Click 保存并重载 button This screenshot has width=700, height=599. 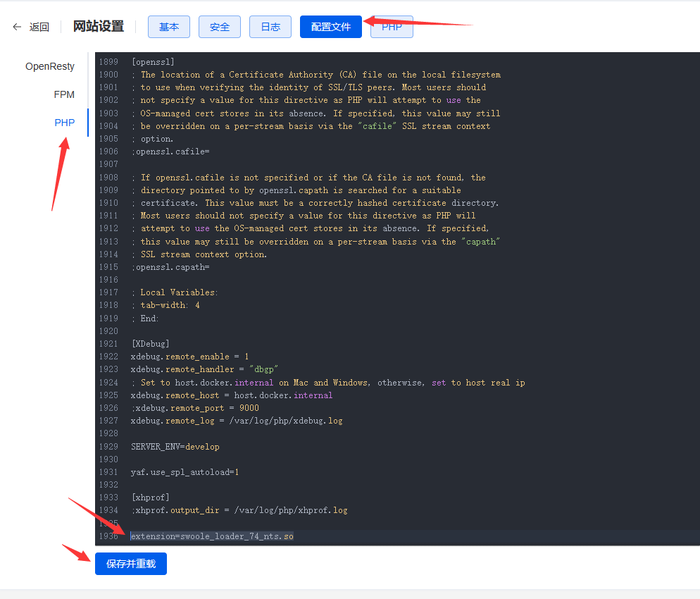131,564
